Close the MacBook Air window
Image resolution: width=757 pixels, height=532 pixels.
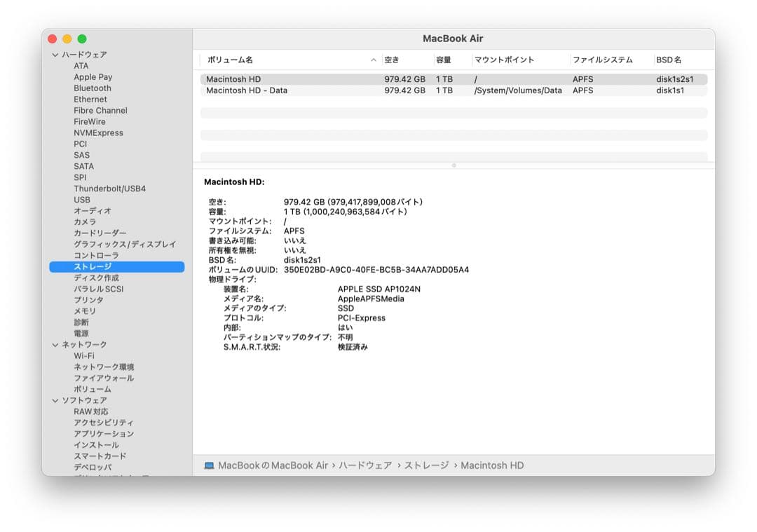tap(53, 39)
